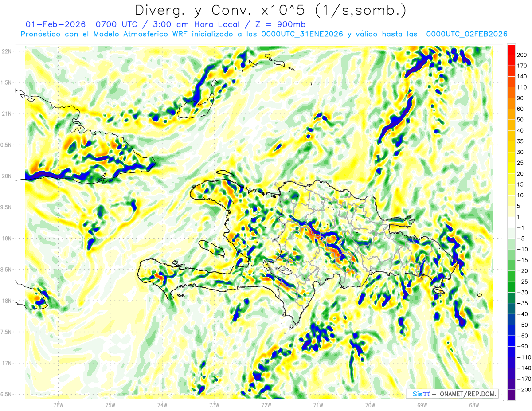532x411 pixels.
Task: Click the positive '170' color scale label
Action: (523, 65)
